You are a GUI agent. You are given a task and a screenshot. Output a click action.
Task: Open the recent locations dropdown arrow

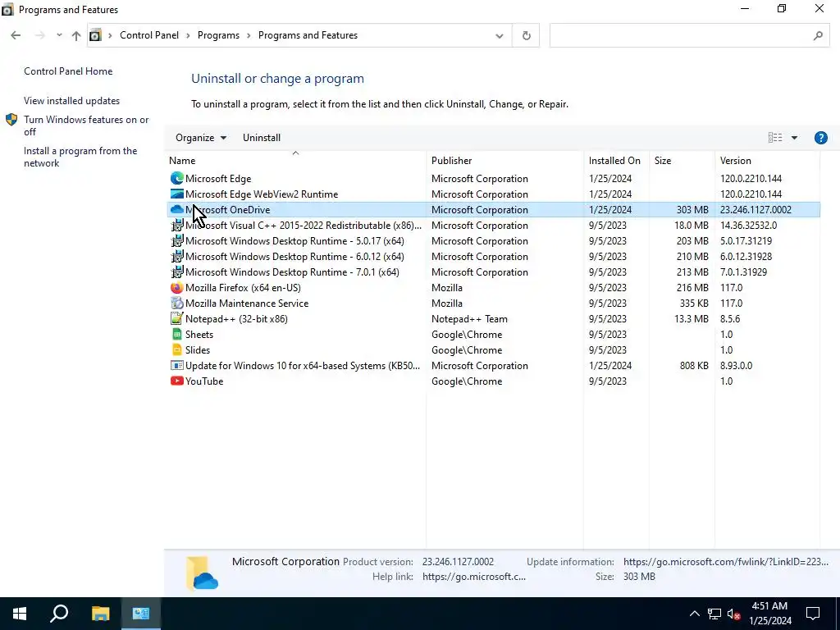(x=59, y=35)
